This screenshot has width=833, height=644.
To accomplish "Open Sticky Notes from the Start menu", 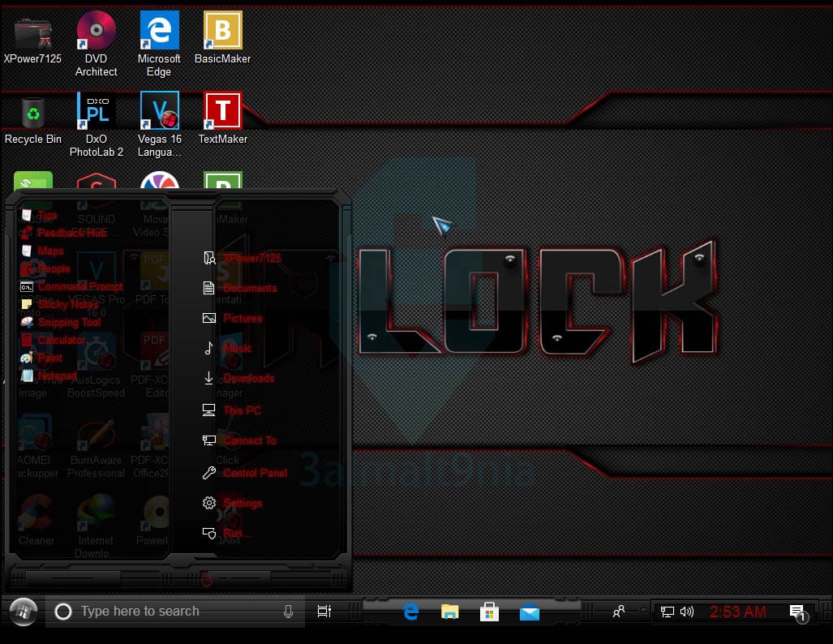I will (x=59, y=304).
